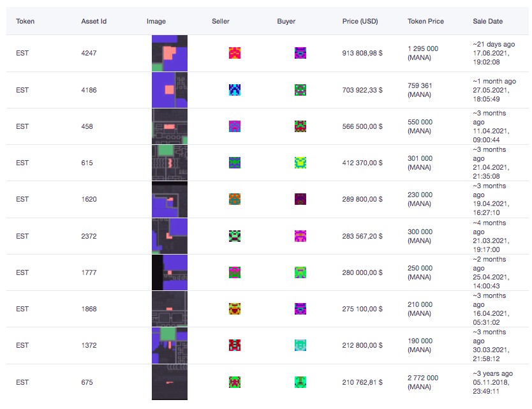
Task: Click map thumbnail for asset 615
Action: click(x=169, y=163)
